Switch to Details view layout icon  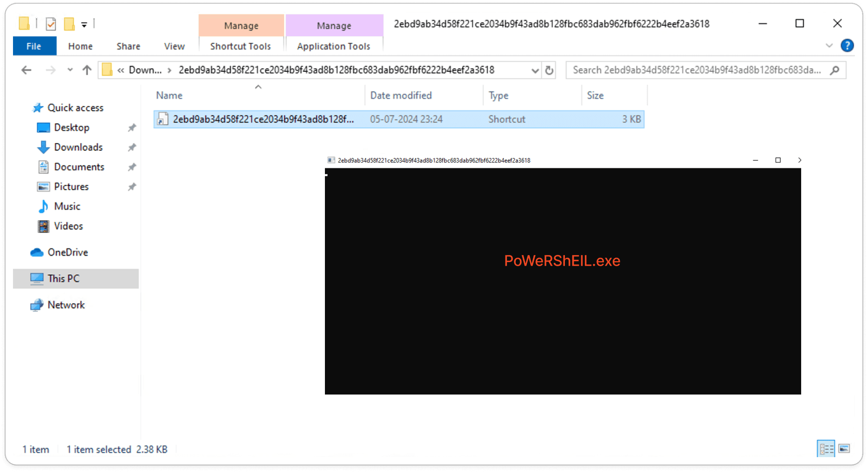click(x=826, y=449)
